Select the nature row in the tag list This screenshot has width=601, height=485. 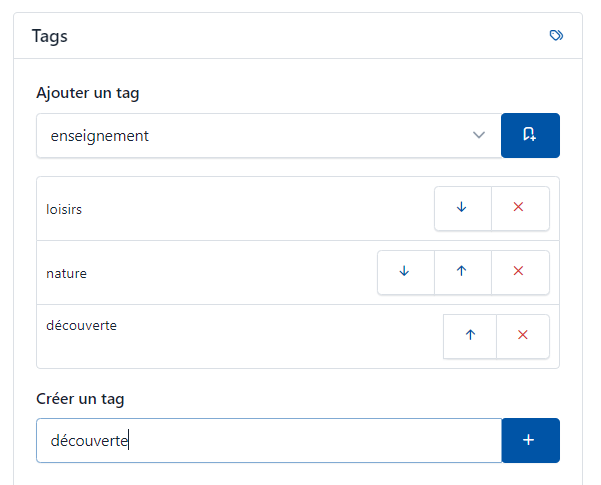pos(200,273)
